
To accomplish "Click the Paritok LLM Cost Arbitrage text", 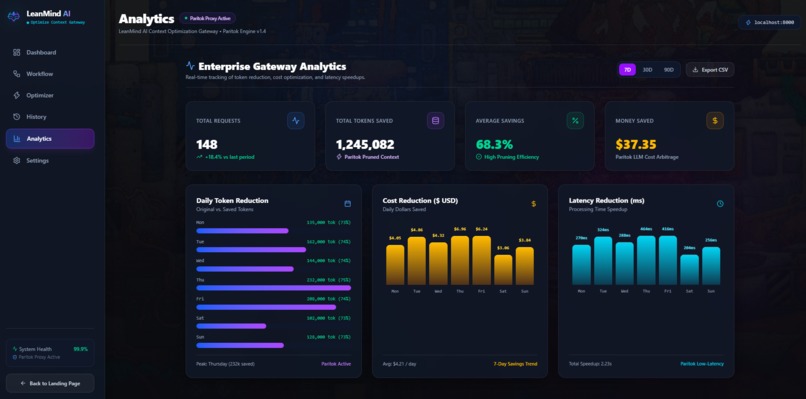I will point(647,157).
